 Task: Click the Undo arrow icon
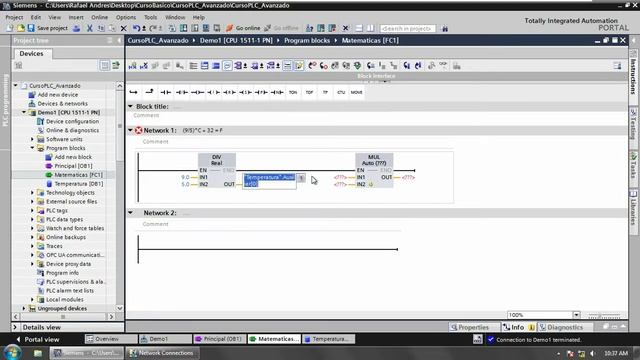click(x=136, y=28)
